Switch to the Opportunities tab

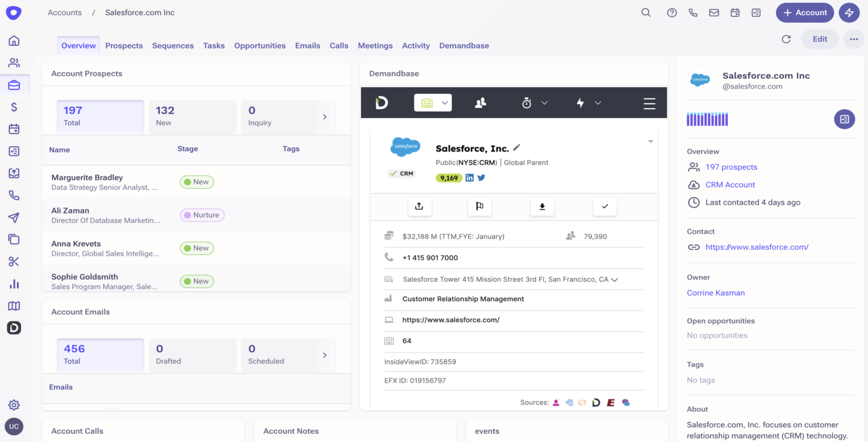point(259,45)
